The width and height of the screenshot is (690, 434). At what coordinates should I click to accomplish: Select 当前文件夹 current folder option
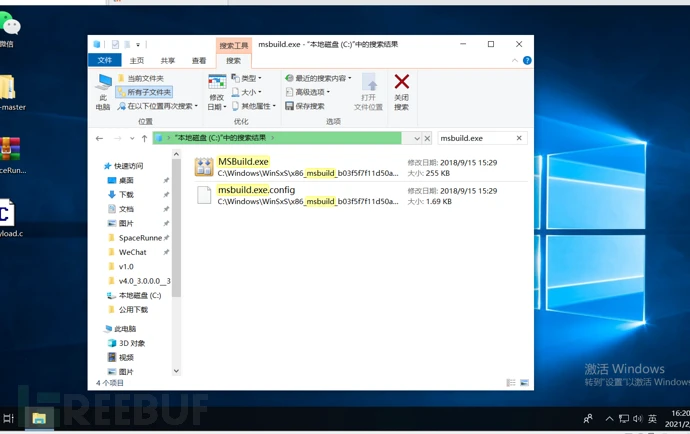(x=141, y=78)
